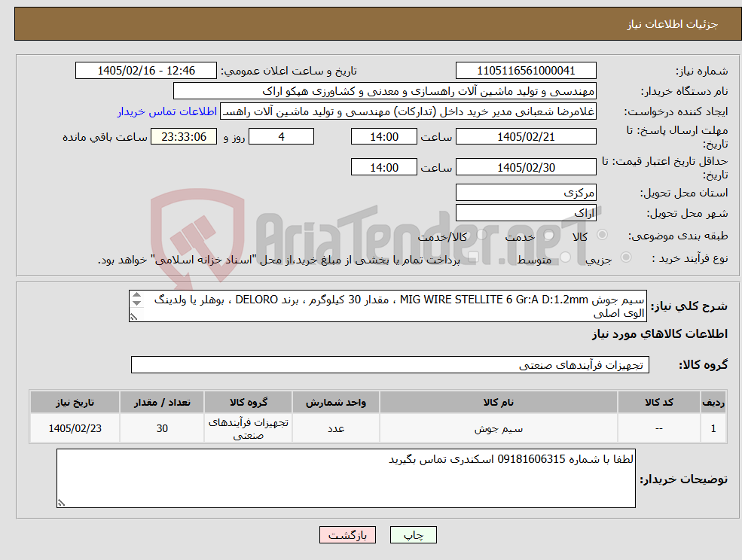Viewport: 742px width, 560px height.
Task: Open اطلاعات تماس خریدار link
Action: pyautogui.click(x=167, y=111)
